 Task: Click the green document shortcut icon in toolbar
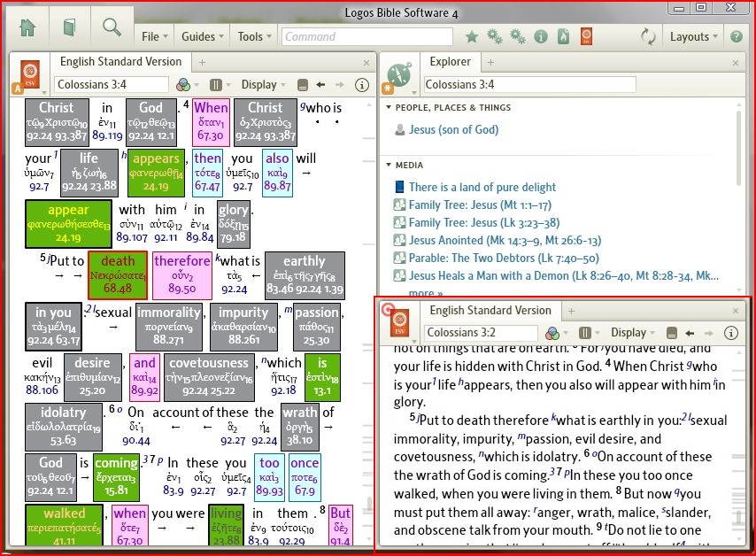[x=564, y=36]
